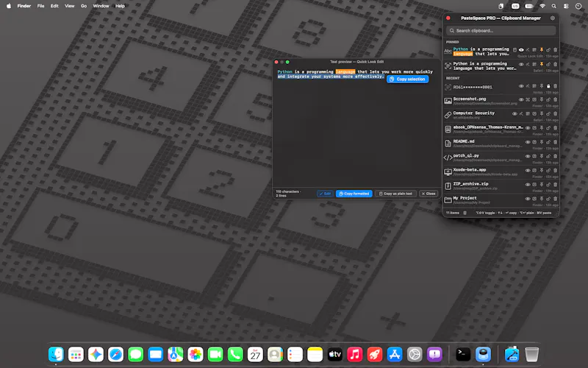Image resolution: width=588 pixels, height=368 pixels.
Task: Pin Xcode-beta.app item
Action: coord(542,171)
